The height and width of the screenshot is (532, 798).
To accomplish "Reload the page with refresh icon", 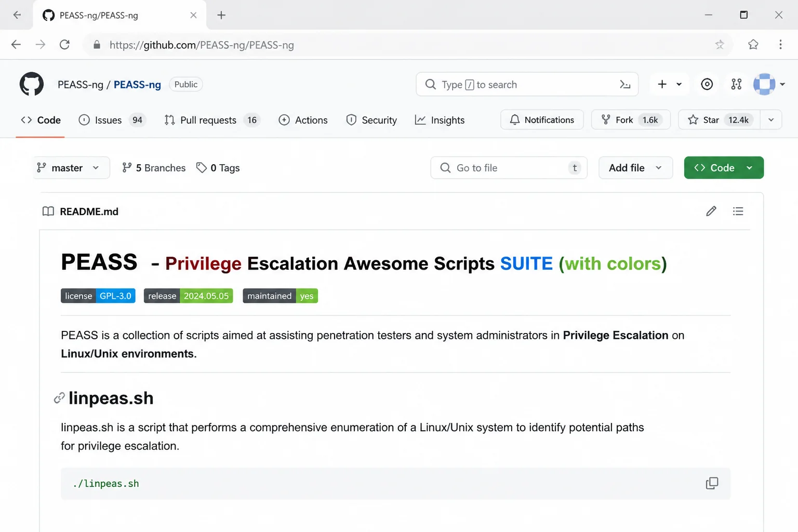I will coord(65,45).
